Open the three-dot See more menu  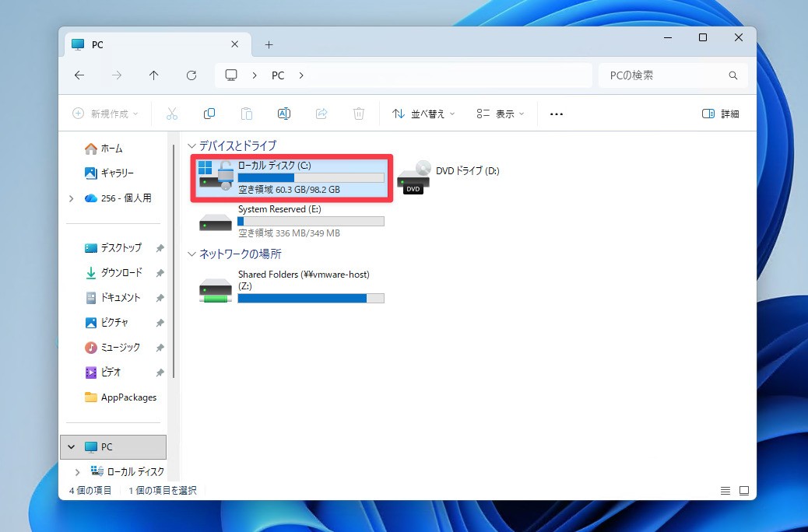coord(557,114)
